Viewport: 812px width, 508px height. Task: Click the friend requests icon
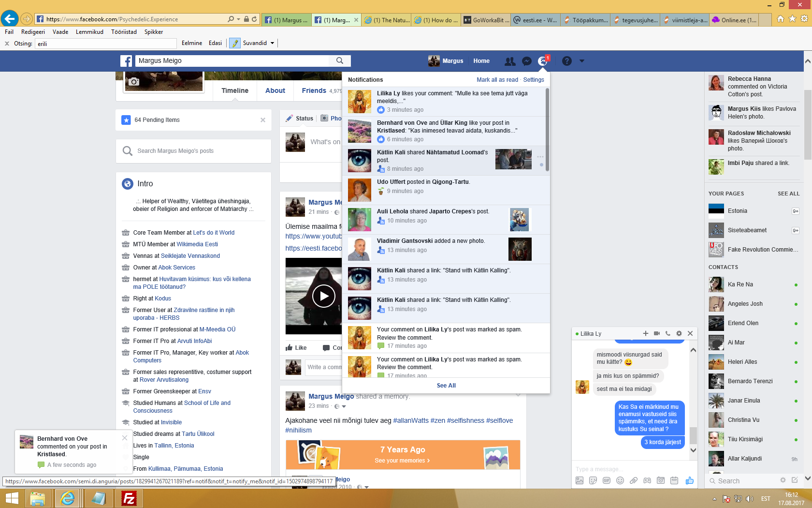(510, 61)
